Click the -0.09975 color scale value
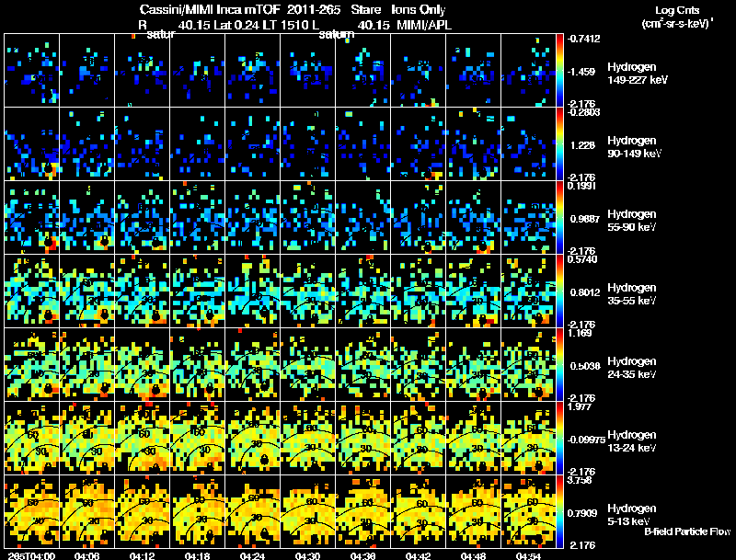The height and width of the screenshot is (560, 736). [586, 440]
